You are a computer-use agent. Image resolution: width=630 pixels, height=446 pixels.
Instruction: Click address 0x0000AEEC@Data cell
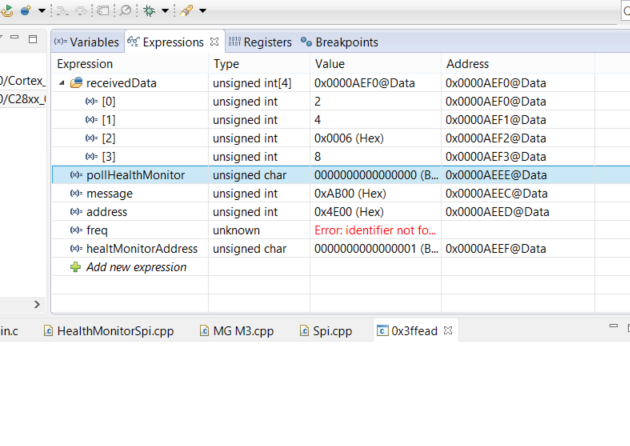tap(496, 194)
